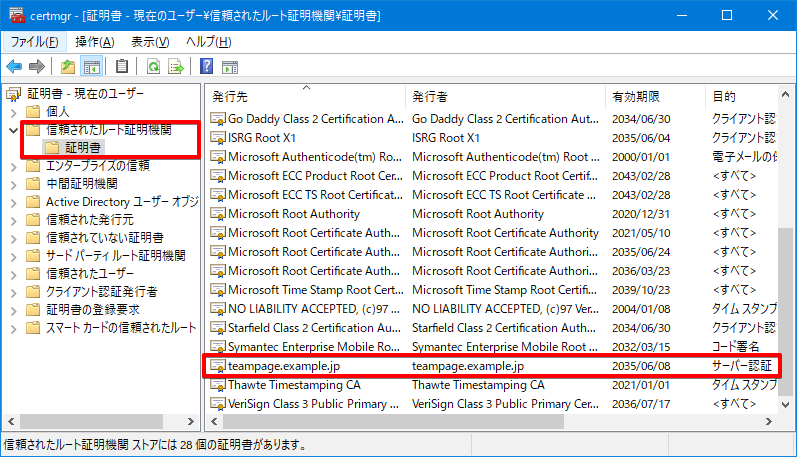Click expiry date 2036/03/23
This screenshot has height=457, width=797.
641,271
